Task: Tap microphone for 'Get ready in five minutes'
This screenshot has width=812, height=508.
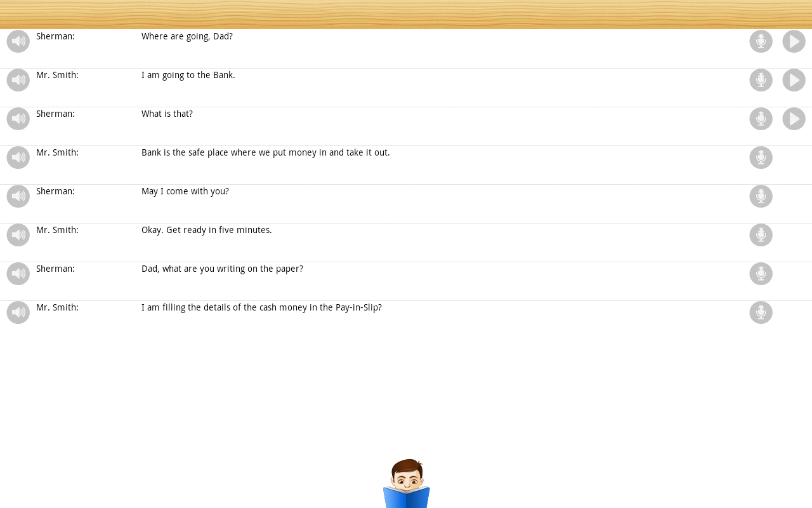Action: [x=761, y=235]
